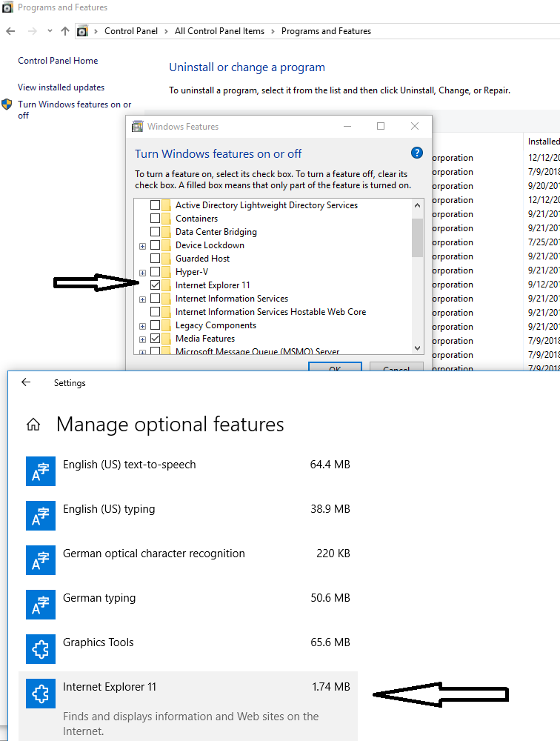The image size is (560, 741).
Task: Click the help question mark in Windows Features
Action: click(x=417, y=153)
